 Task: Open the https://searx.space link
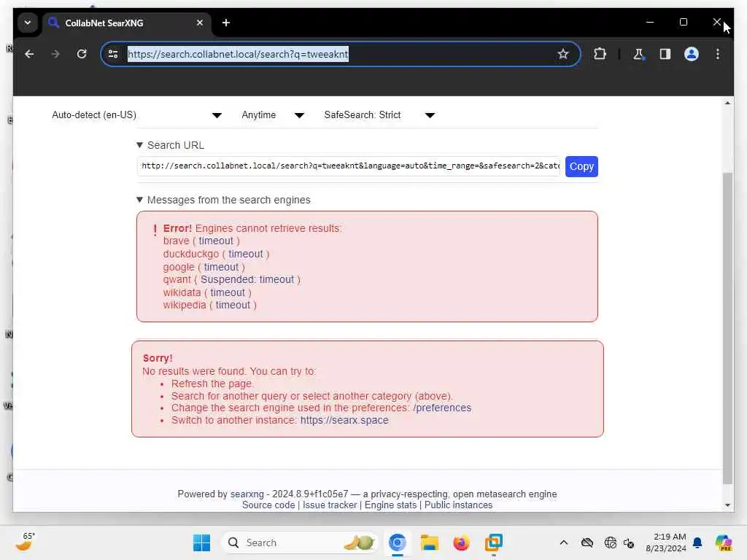pyautogui.click(x=344, y=420)
